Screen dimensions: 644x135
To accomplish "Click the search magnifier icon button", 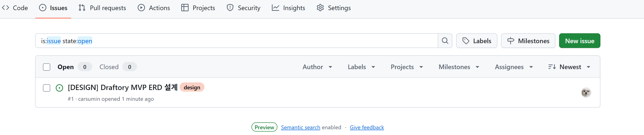I will [445, 41].
